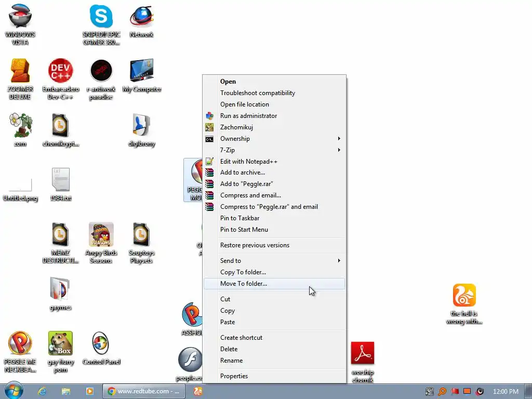This screenshot has width=532, height=399.
Task: Click the magnifier tray icon
Action: pos(442,392)
